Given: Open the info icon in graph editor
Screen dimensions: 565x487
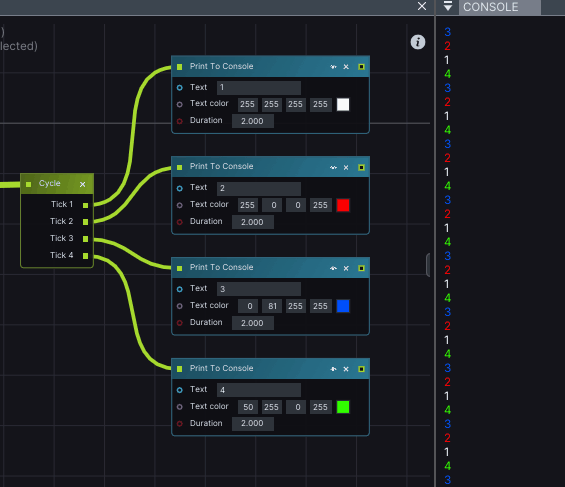Looking at the screenshot, I should [418, 42].
